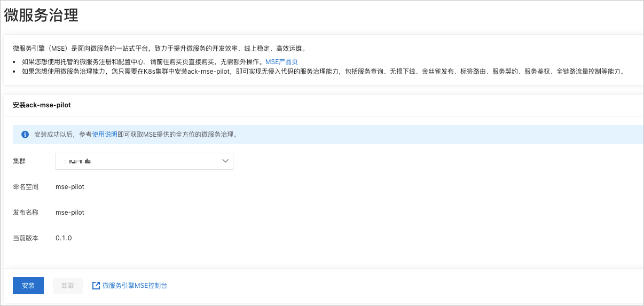Click the blue info icon in the notice banner

[x=25, y=135]
